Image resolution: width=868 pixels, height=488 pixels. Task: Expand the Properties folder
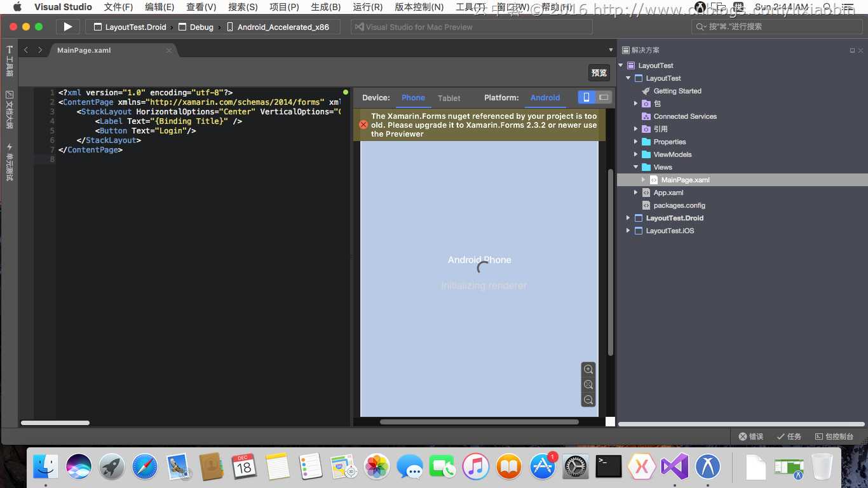point(635,142)
